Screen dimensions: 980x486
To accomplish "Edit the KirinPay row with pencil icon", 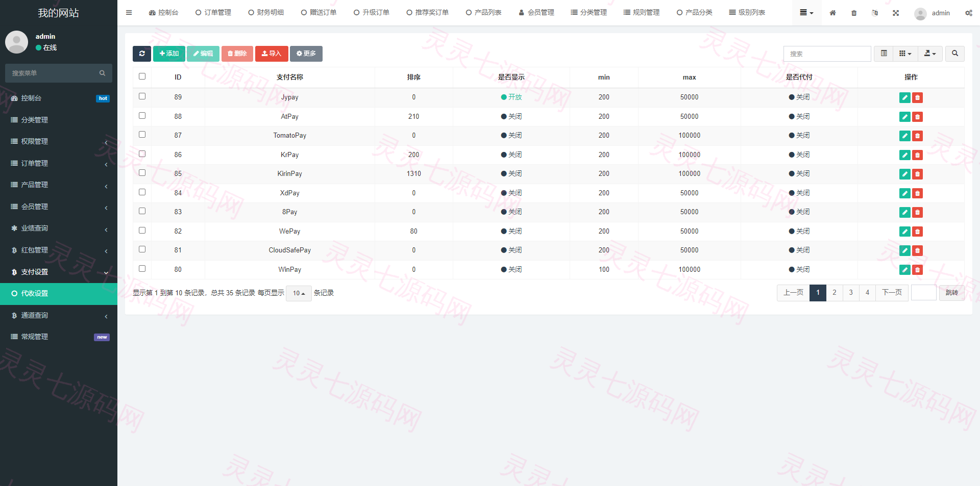I will [905, 174].
